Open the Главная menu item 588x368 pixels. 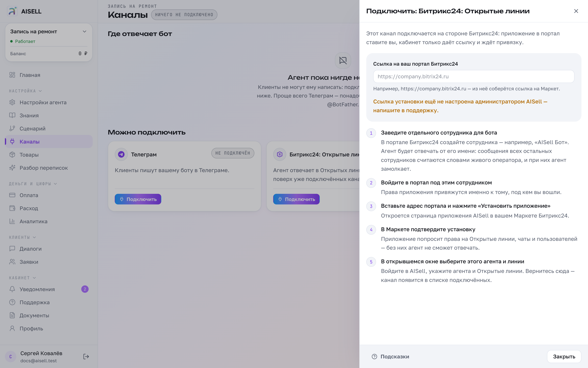[x=49, y=75]
